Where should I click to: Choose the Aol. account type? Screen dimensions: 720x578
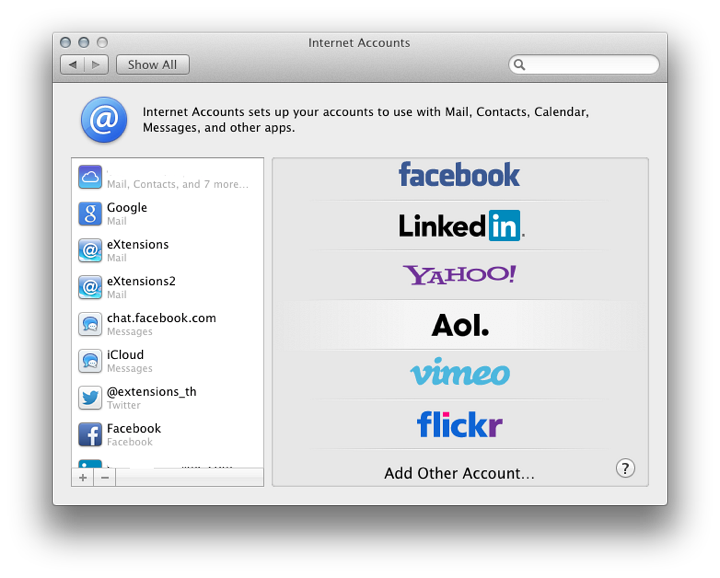(x=460, y=325)
